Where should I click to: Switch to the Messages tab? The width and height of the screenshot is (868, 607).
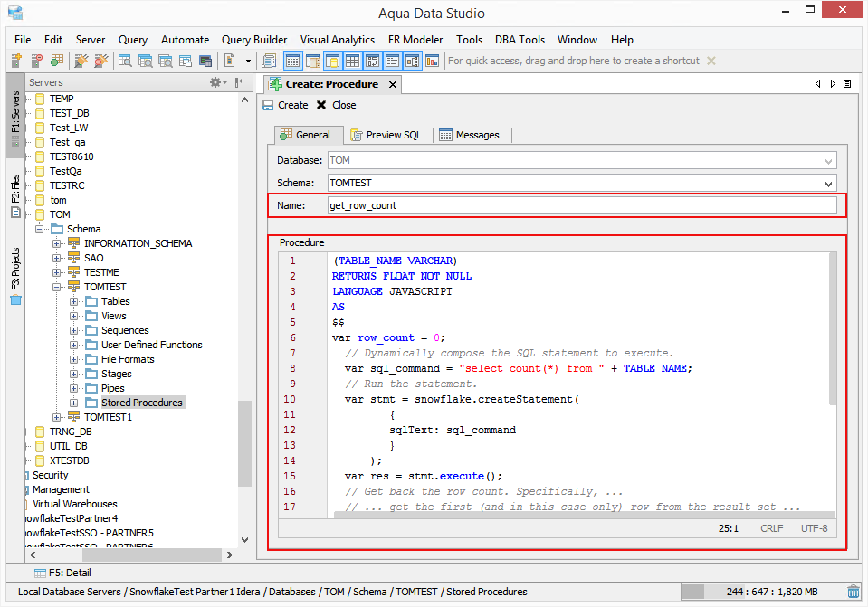pyautogui.click(x=469, y=135)
